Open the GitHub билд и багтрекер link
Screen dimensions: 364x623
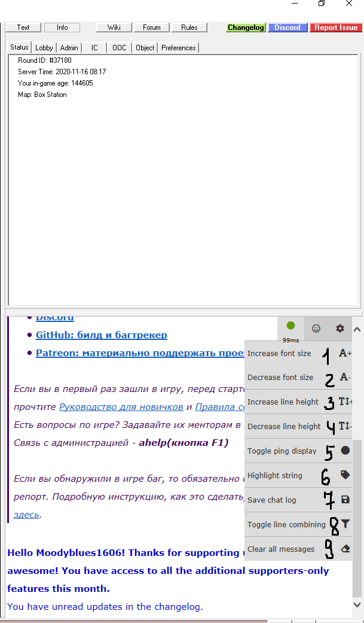click(x=102, y=335)
